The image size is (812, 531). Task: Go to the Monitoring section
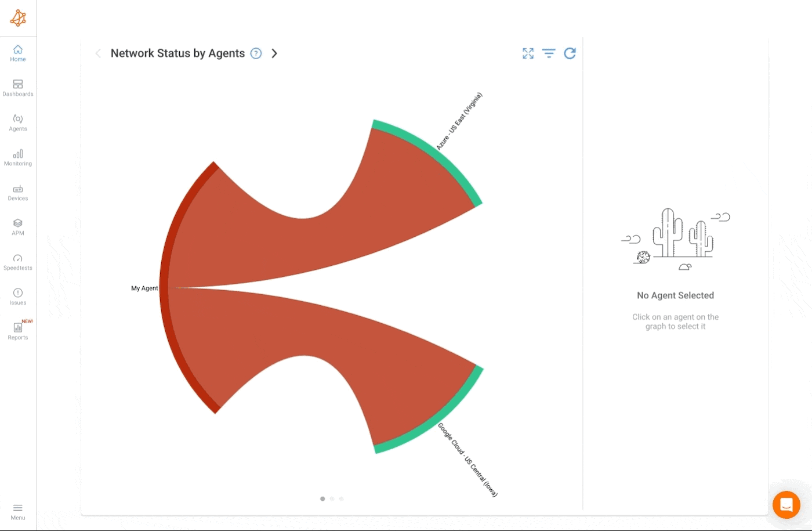click(x=17, y=157)
